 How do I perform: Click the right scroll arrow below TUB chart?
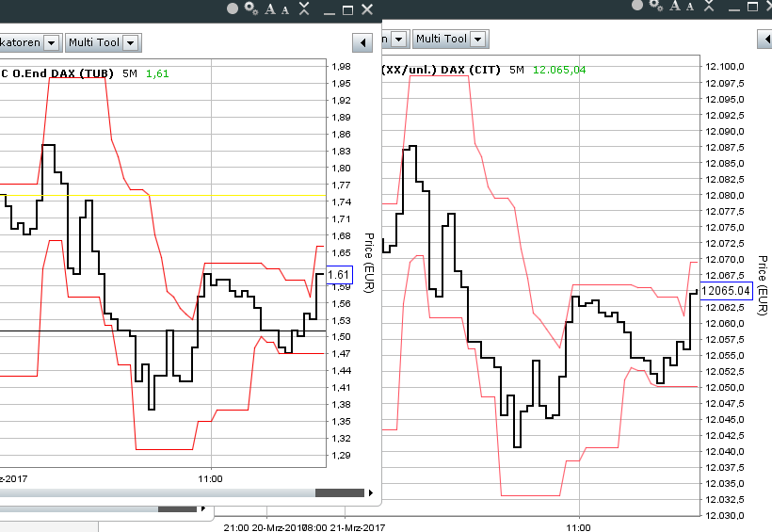[371, 492]
